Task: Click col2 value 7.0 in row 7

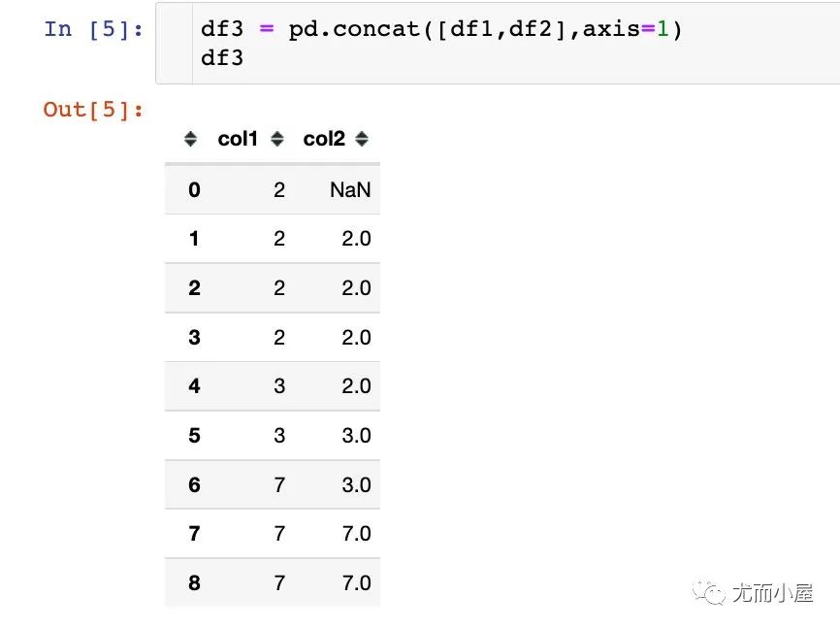Action: pos(356,534)
